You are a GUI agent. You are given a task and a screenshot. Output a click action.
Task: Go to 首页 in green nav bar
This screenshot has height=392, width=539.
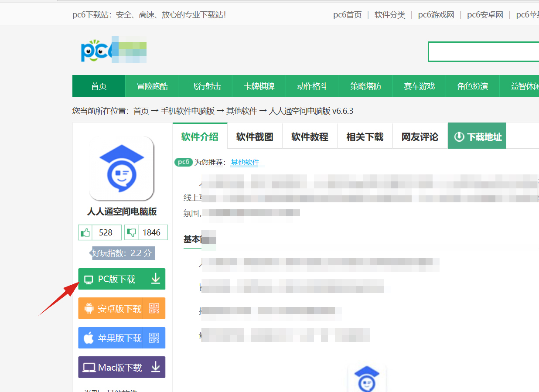[99, 86]
